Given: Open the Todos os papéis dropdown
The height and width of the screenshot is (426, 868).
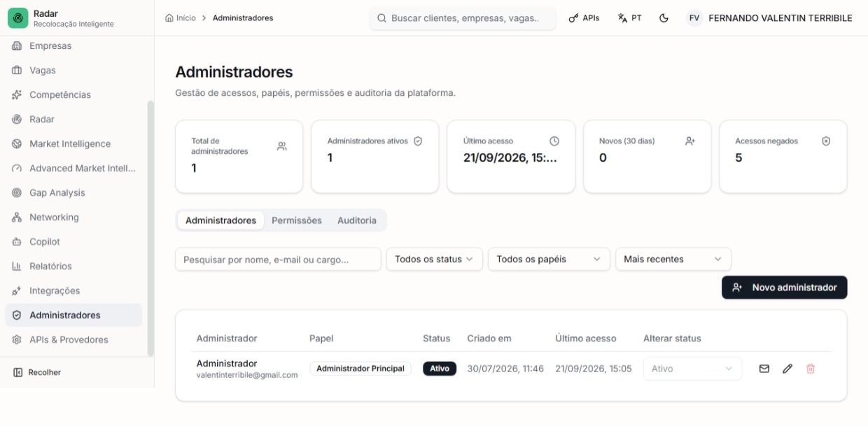Looking at the screenshot, I should [549, 260].
